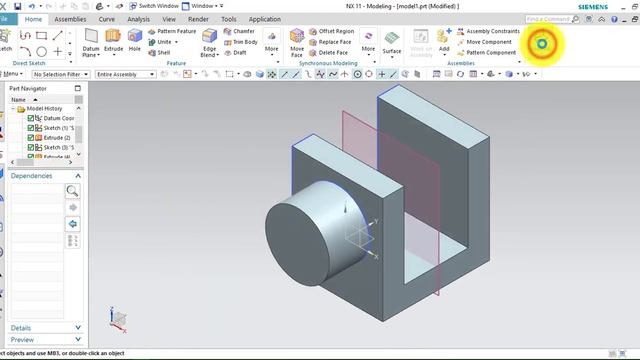
Task: Select the Rectangle sketch tool
Action: click(x=41, y=36)
